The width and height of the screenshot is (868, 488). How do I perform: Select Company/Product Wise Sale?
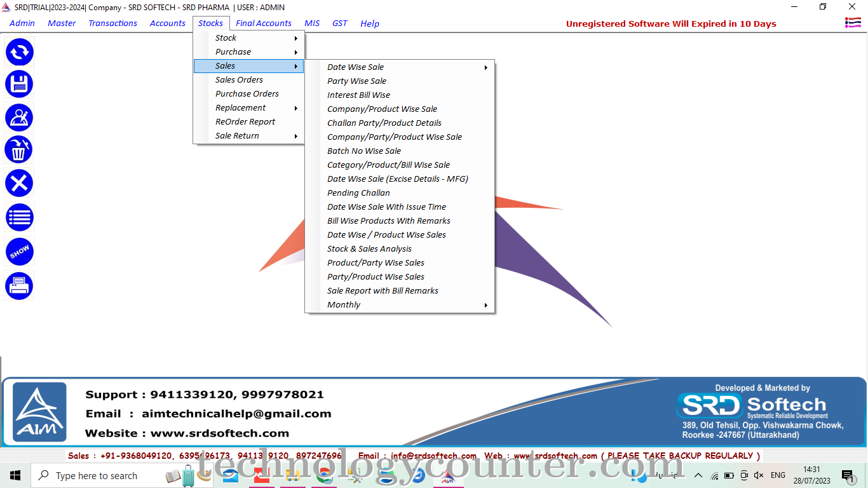[400, 109]
